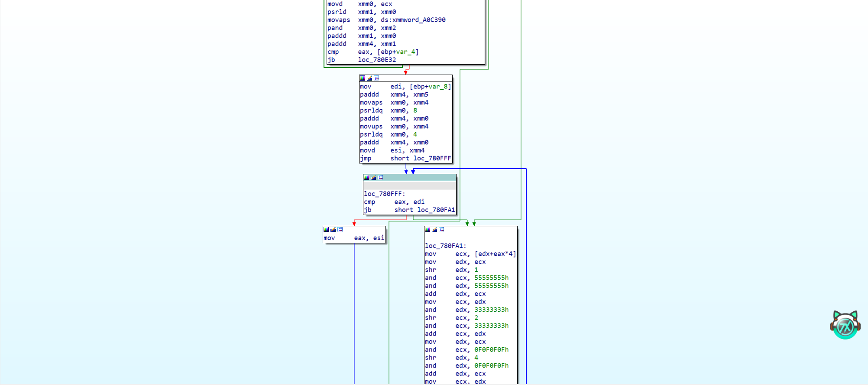Click the 'and ecx, 55555555h' instruction
This screenshot has width=868, height=385.
click(467, 278)
